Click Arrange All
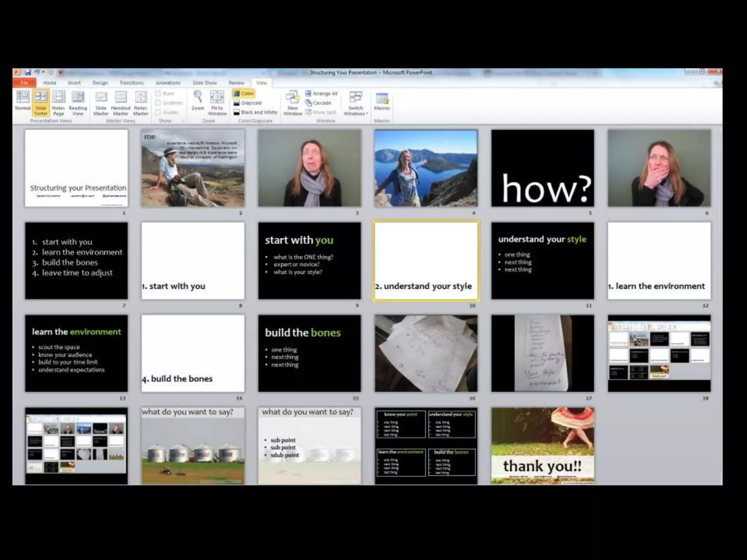This screenshot has height=560, width=747. [321, 93]
